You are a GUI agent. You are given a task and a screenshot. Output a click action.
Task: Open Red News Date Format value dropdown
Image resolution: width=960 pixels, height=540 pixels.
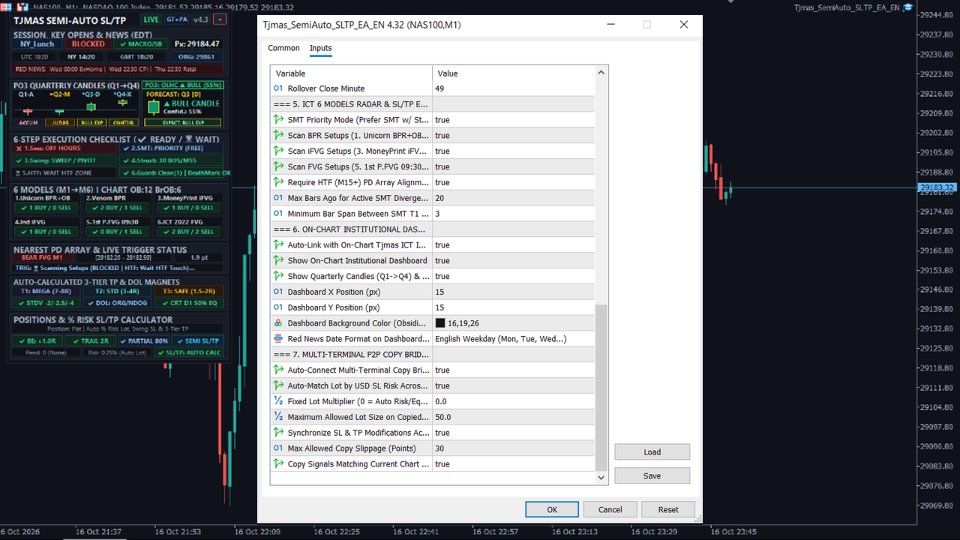tap(513, 339)
